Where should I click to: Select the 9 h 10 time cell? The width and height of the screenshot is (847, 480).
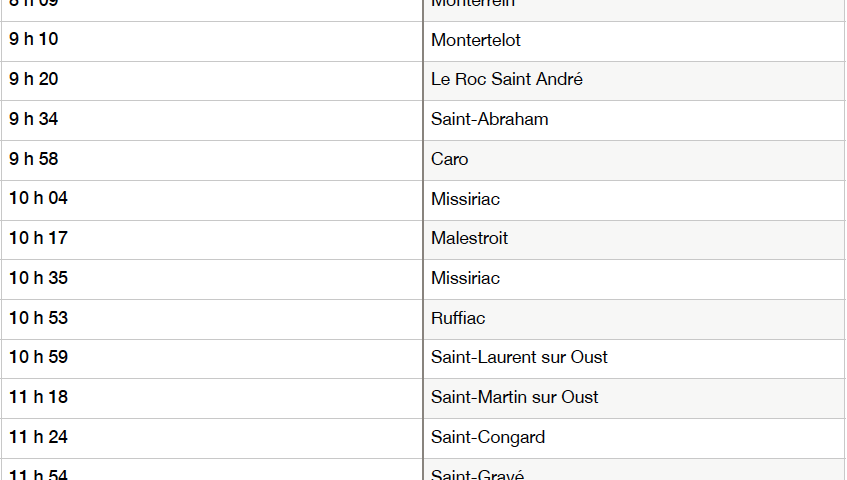coord(34,40)
